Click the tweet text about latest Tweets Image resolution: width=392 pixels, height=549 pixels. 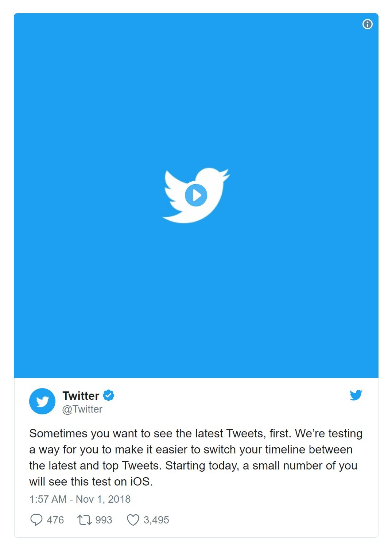[x=196, y=457]
